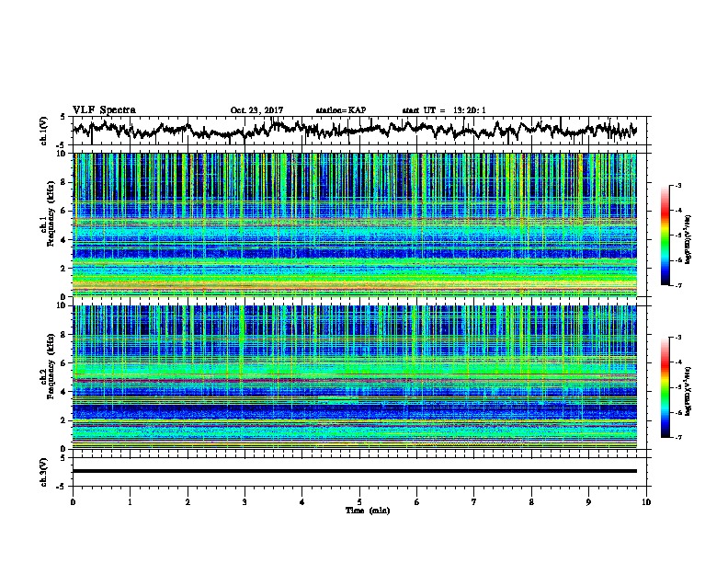Click the "6" tick on time axis
Screen dimensions: 728x563
click(x=417, y=502)
